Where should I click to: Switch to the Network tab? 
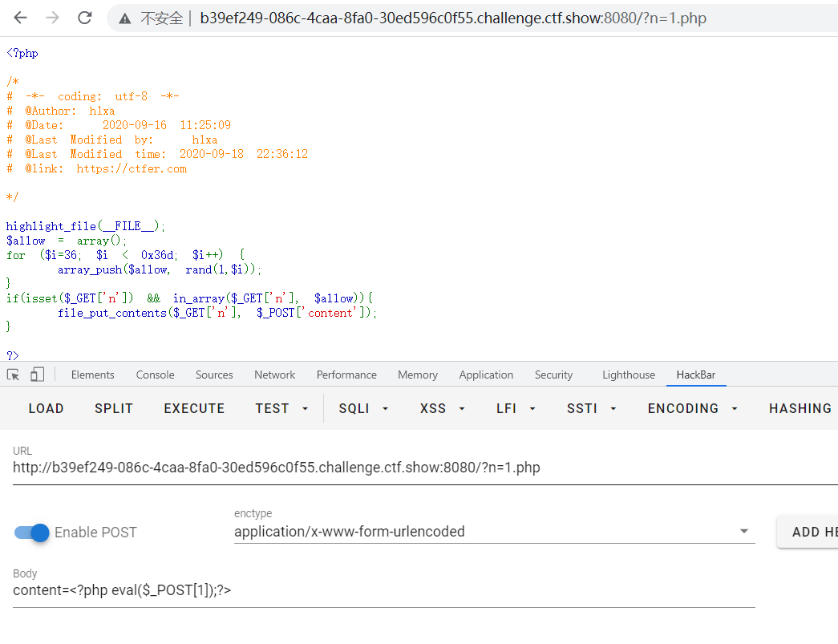275,375
